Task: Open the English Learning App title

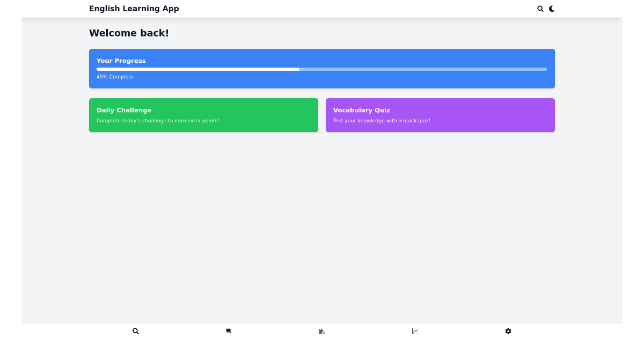Action: tap(134, 9)
